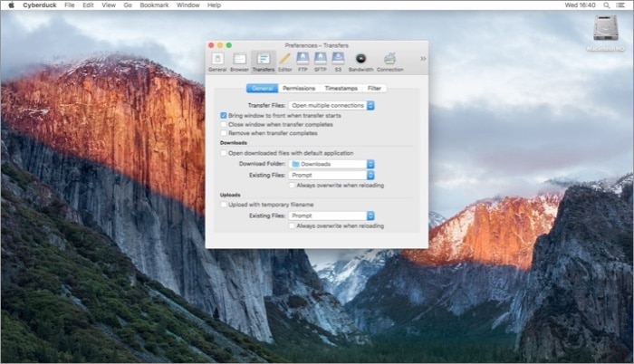Switch to the Timestamps tab
Screen dimensions: 634x364
[341, 89]
